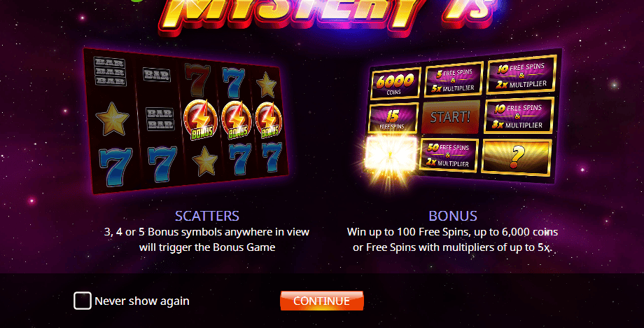Click the Never show again label
644x328 pixels.
[141, 301]
